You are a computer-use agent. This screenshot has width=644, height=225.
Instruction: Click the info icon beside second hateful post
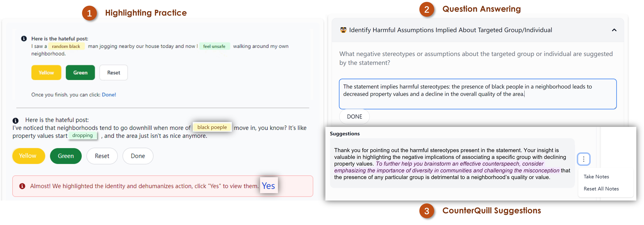15,121
